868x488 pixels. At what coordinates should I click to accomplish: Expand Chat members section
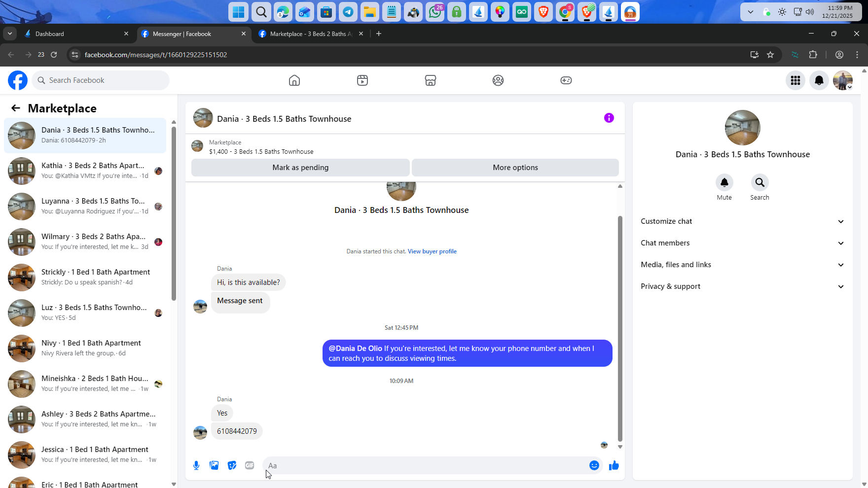(743, 243)
